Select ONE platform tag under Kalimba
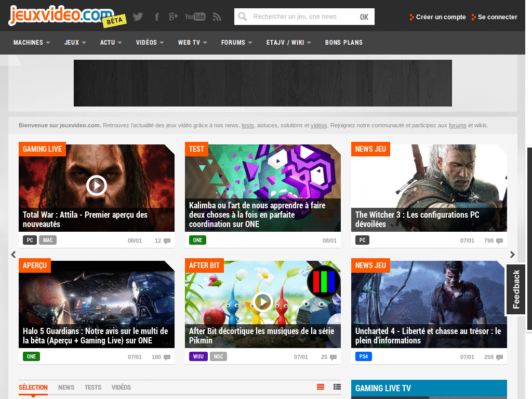This screenshot has width=532, height=399. 197,240
